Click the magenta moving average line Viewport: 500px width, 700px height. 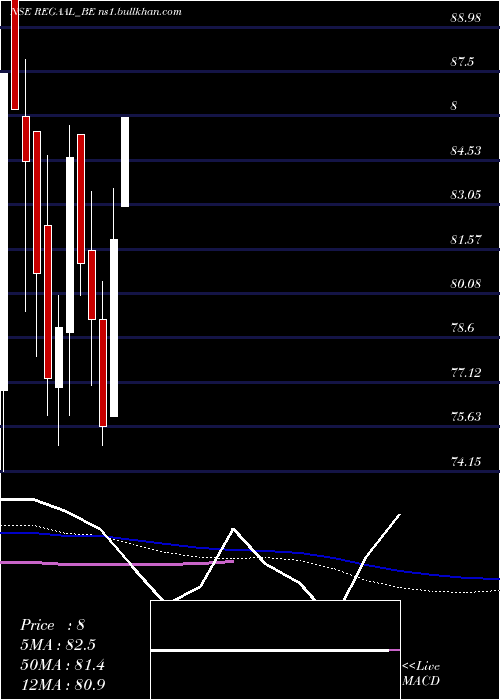[116, 564]
